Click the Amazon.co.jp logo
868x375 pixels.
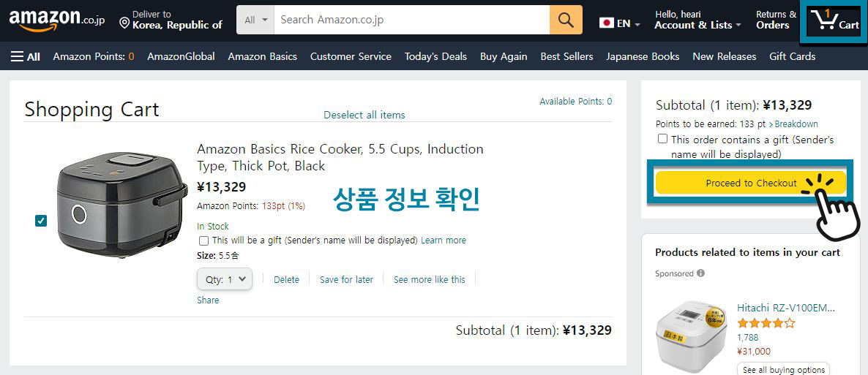click(x=57, y=20)
